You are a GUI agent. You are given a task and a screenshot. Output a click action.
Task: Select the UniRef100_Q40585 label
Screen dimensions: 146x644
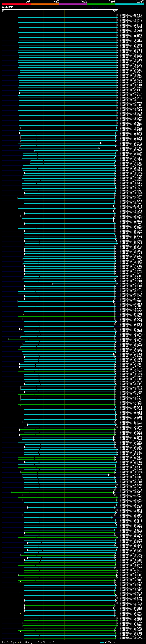[131, 45]
